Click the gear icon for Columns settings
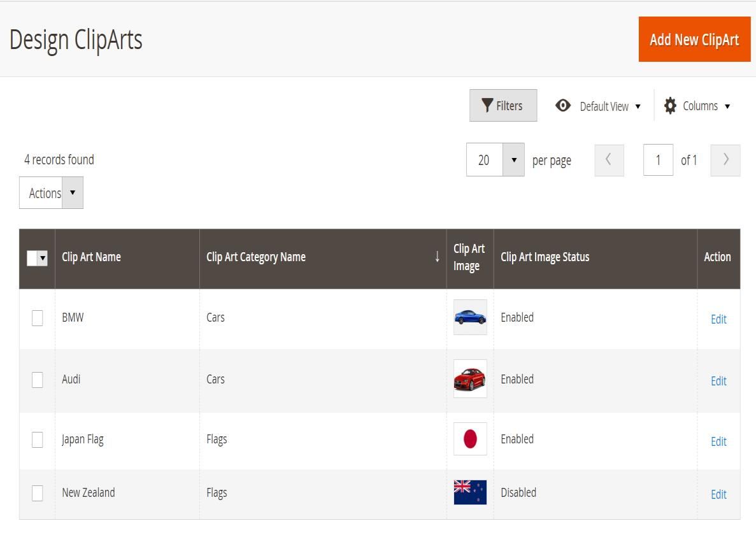The width and height of the screenshot is (756, 558). 670,106
